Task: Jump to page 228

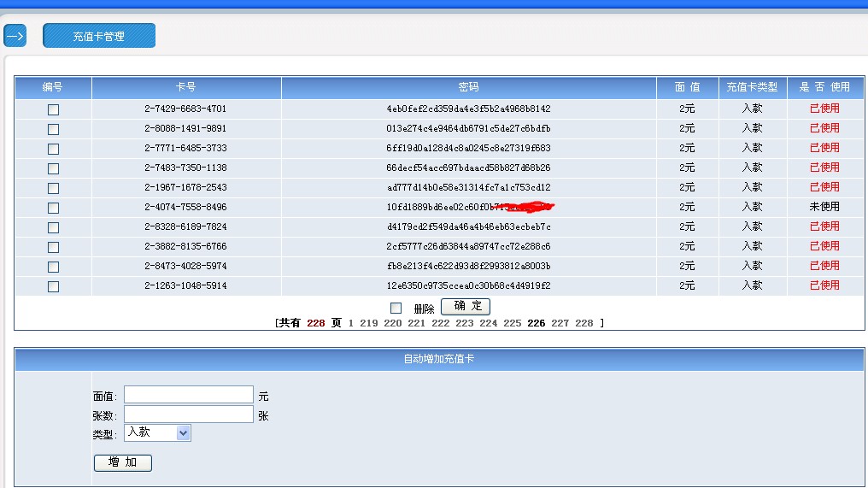Action: point(584,323)
